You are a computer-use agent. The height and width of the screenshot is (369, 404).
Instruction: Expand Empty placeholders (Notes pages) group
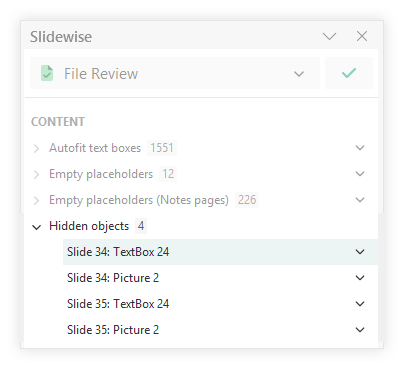36,200
